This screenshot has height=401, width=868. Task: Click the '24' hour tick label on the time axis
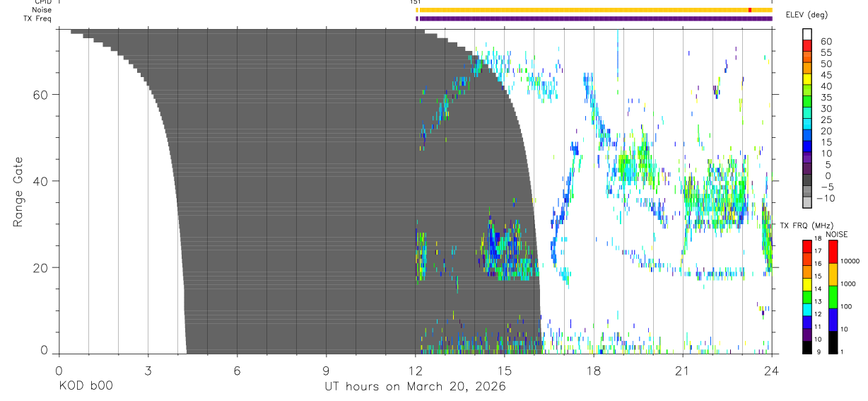(771, 370)
